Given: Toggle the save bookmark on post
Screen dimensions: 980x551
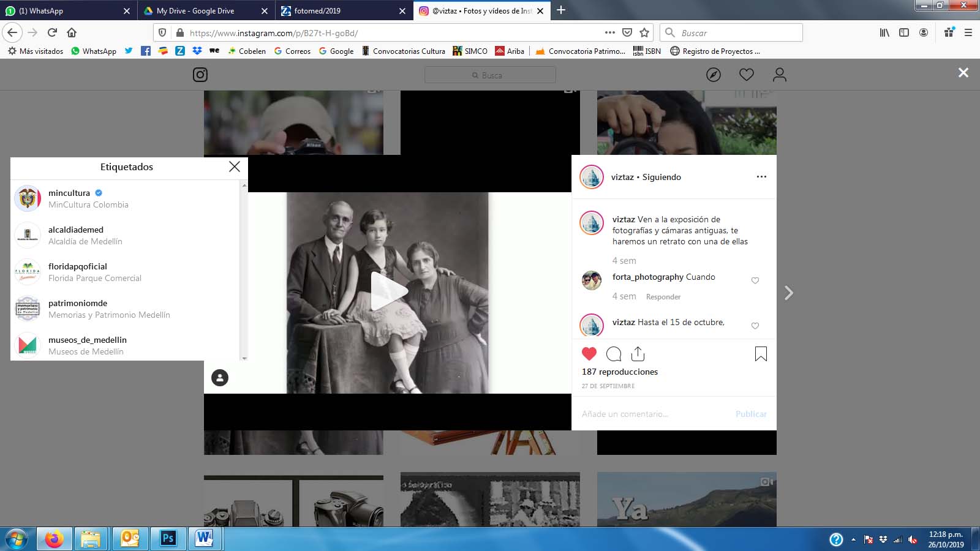Looking at the screenshot, I should (x=761, y=354).
